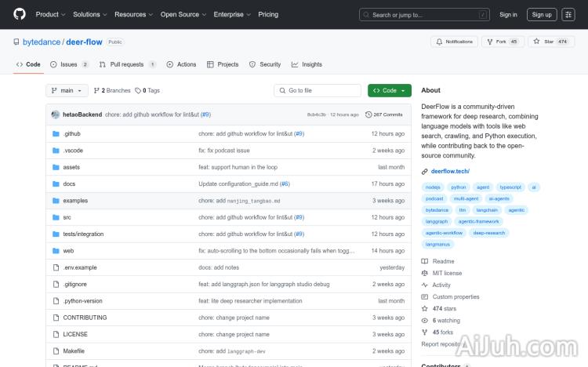Viewport: 588px width, 367px height.
Task: Click the Notifications bell button
Action: point(454,42)
